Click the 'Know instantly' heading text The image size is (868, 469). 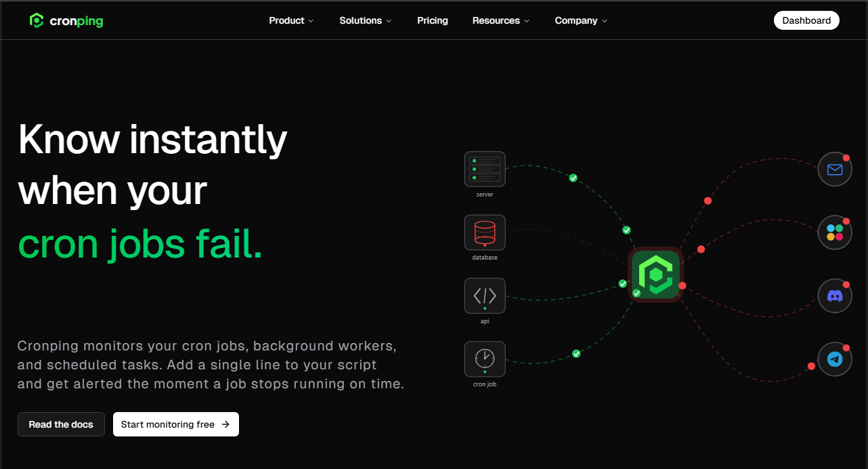coord(153,139)
